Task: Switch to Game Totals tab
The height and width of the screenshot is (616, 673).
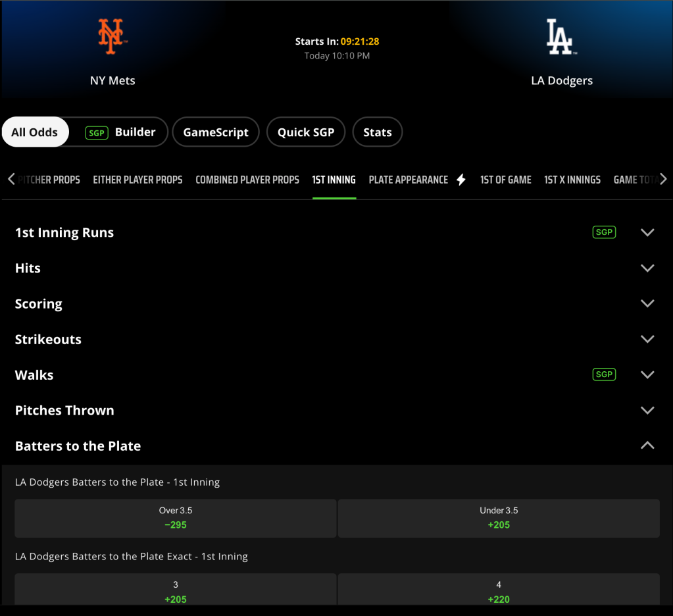Action: (x=636, y=180)
